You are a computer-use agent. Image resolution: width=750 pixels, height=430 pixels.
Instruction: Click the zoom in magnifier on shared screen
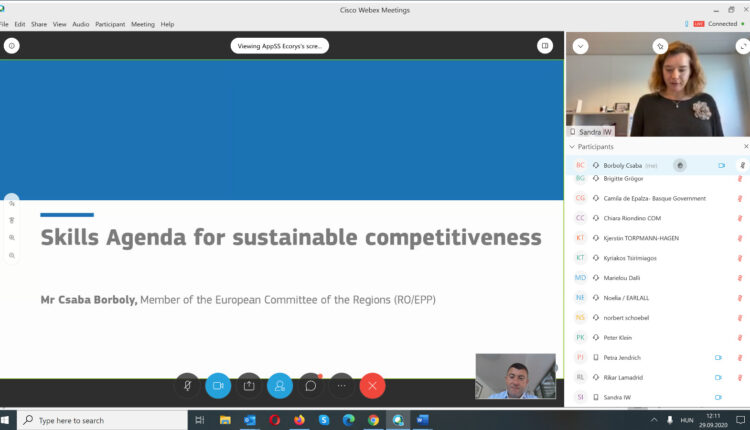click(11, 238)
